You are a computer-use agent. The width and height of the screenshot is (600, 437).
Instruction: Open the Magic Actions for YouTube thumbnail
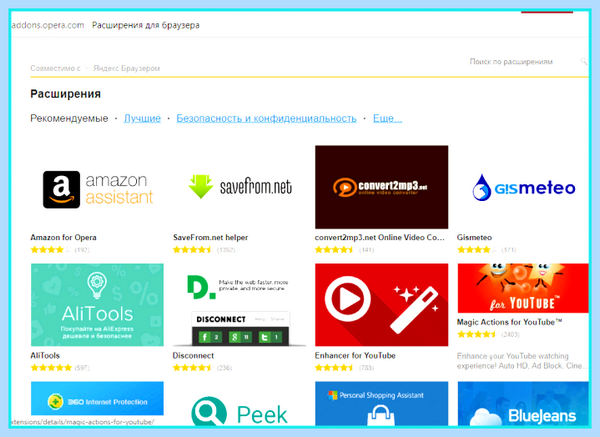click(523, 288)
